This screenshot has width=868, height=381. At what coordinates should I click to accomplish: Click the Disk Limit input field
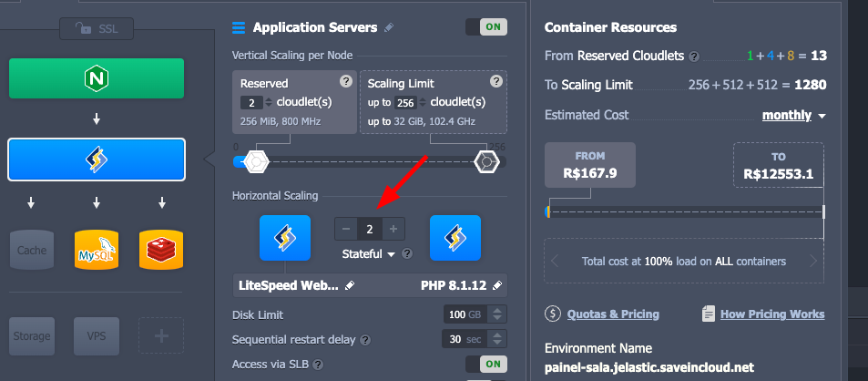click(456, 315)
